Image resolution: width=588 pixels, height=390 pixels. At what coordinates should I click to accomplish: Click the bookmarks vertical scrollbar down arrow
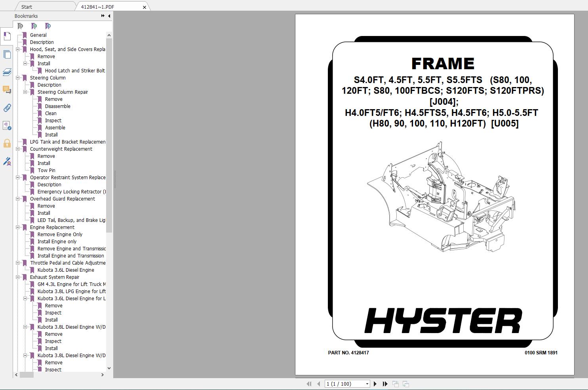tap(109, 368)
